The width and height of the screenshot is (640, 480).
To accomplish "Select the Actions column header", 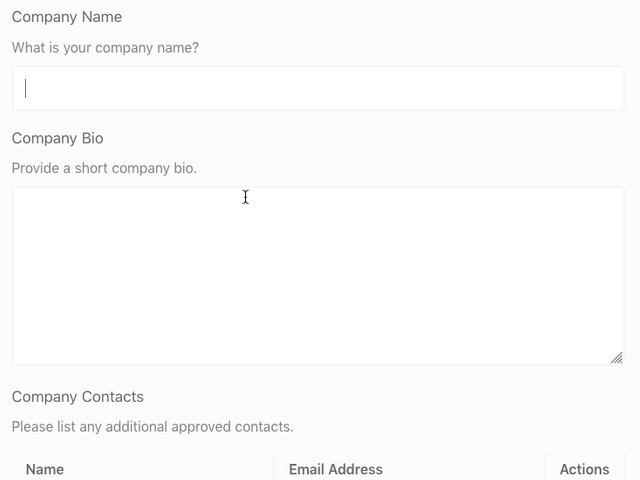I will point(584,469).
